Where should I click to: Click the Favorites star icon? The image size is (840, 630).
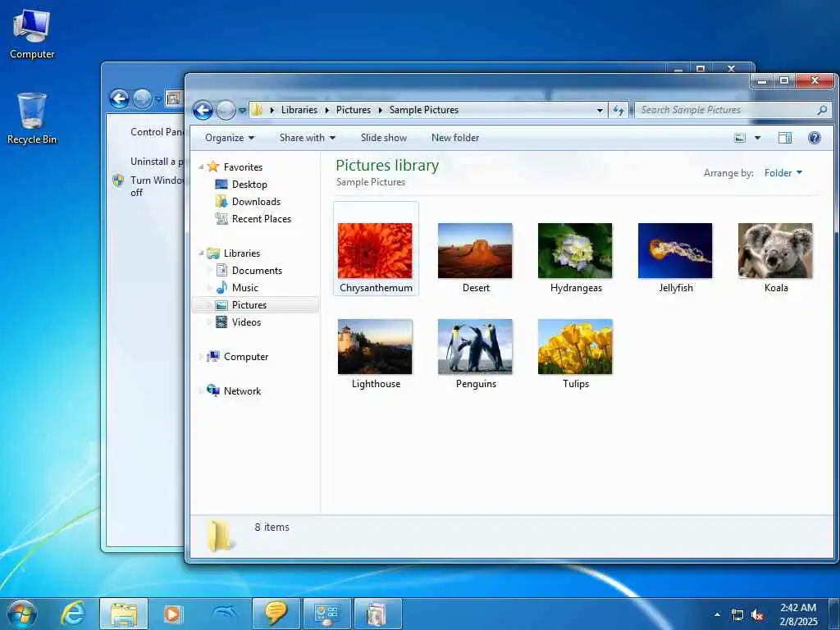(x=213, y=167)
